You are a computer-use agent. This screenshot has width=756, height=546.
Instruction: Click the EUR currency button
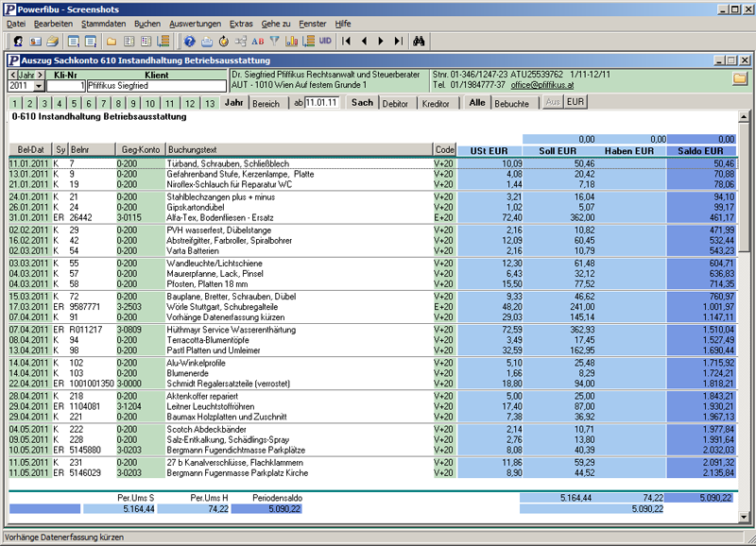click(x=575, y=103)
